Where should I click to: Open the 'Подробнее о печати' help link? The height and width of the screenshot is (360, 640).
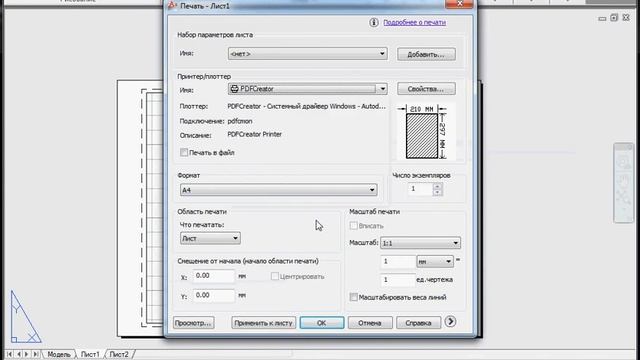tap(414, 22)
